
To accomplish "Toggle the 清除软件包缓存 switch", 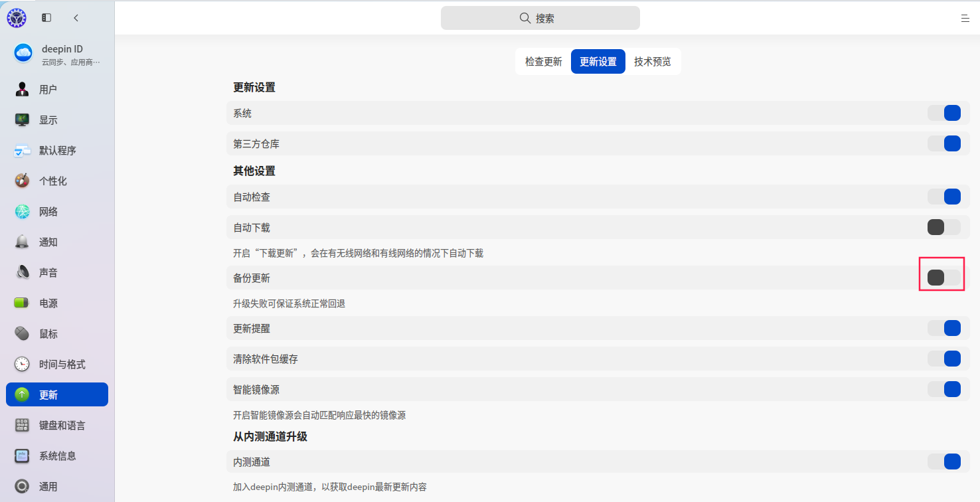I will [944, 359].
